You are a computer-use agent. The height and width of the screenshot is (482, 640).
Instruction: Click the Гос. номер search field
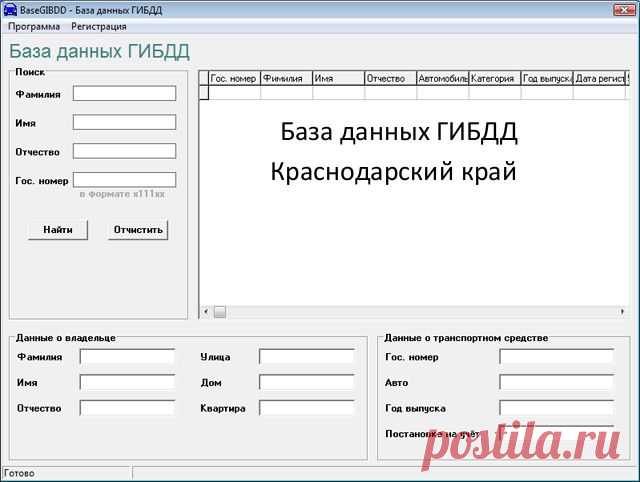tap(124, 180)
